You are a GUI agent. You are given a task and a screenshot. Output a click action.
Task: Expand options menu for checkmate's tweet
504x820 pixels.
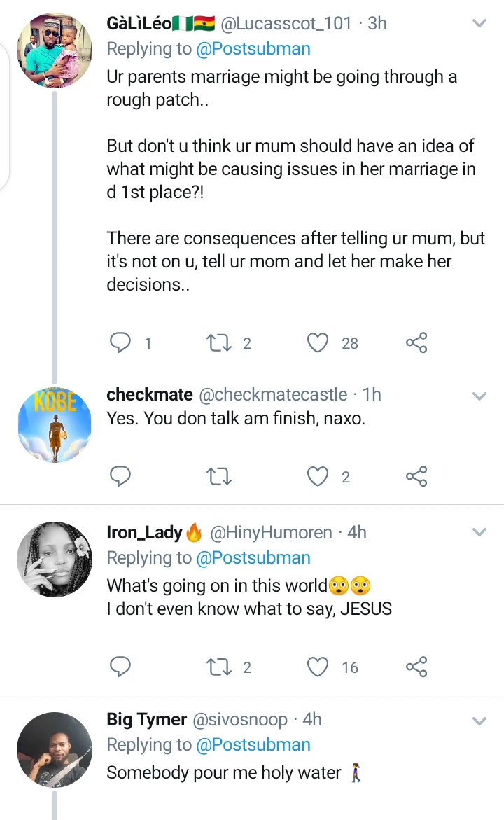click(479, 396)
